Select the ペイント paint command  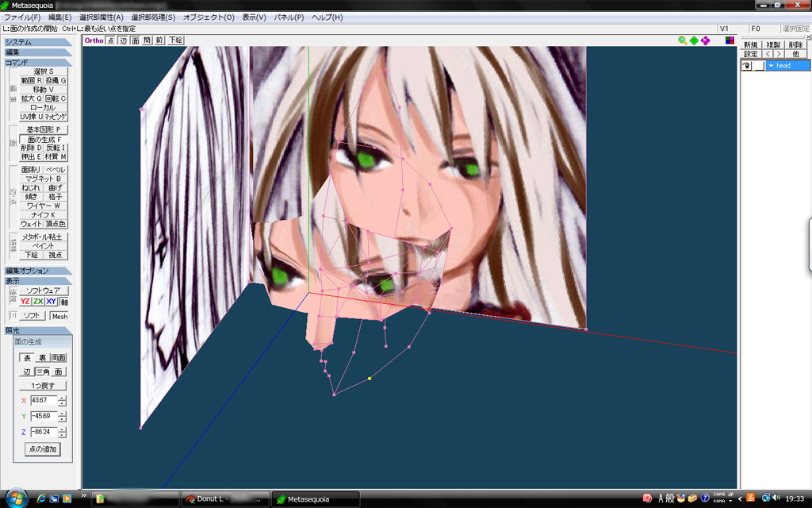click(x=44, y=246)
